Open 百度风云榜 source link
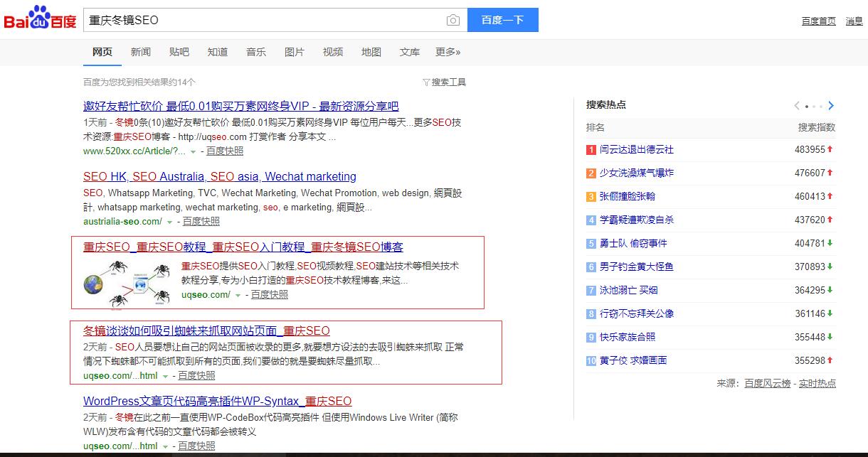The height and width of the screenshot is (457, 868). (768, 384)
